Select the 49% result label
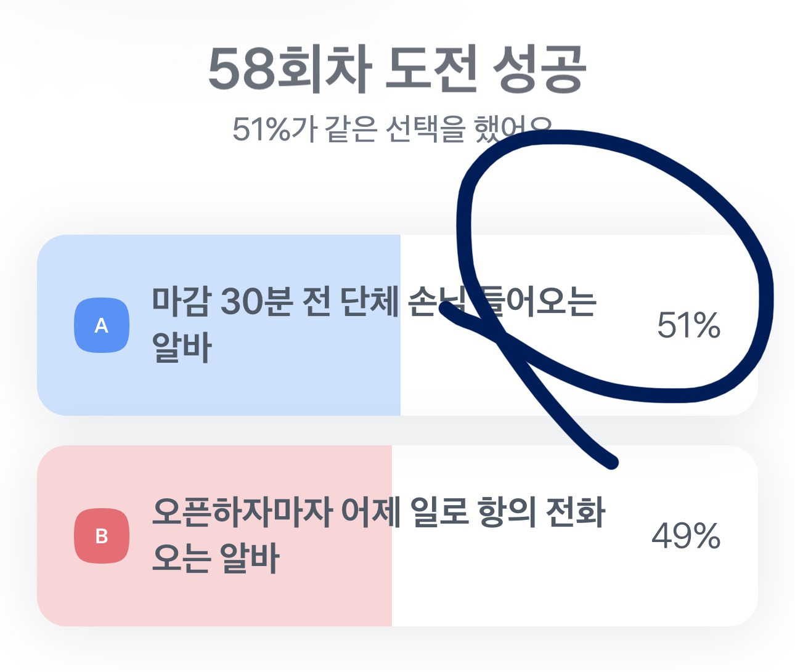The image size is (795, 672). point(686,536)
